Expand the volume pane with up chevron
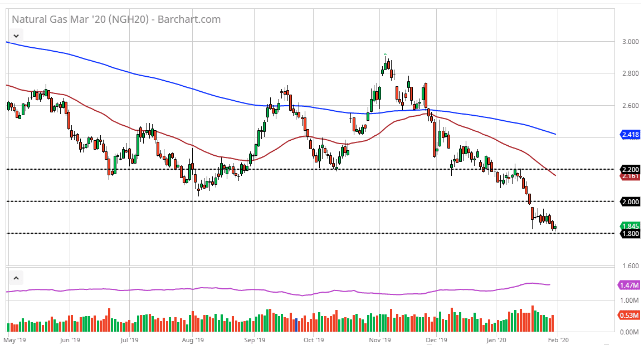This screenshot has height=345, width=644. 16,278
